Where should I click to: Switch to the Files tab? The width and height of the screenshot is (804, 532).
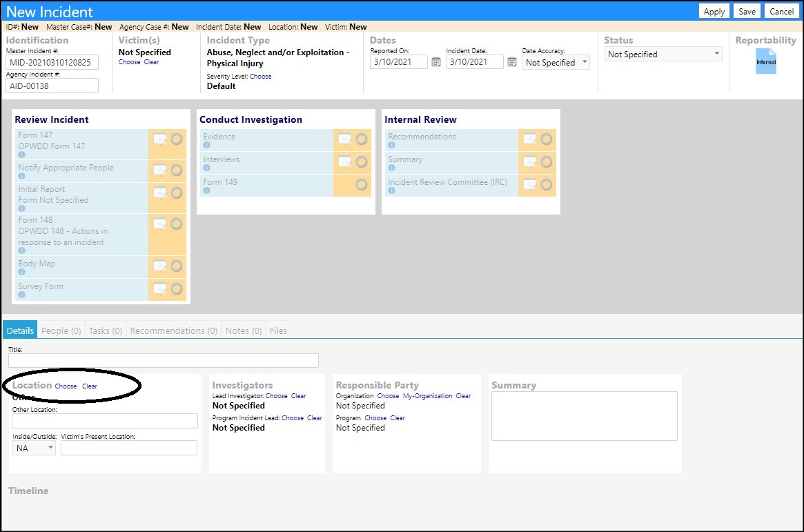[x=278, y=331]
